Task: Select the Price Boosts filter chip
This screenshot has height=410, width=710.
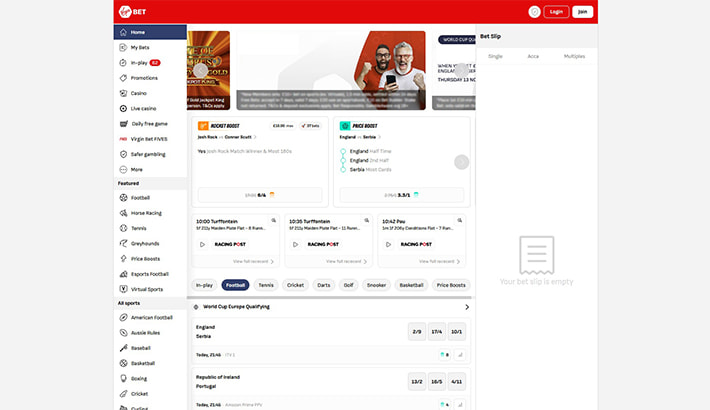Action: pos(451,285)
